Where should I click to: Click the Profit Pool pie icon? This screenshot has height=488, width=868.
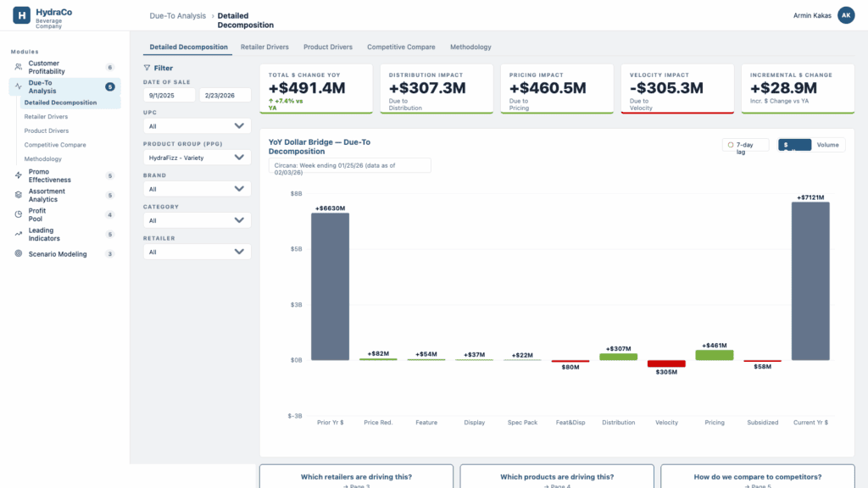click(19, 214)
